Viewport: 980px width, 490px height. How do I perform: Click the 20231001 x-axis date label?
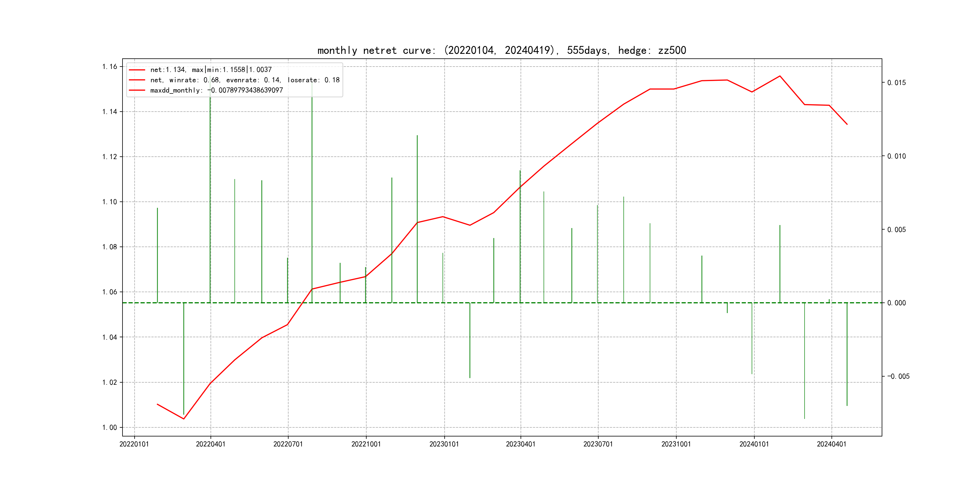676,444
